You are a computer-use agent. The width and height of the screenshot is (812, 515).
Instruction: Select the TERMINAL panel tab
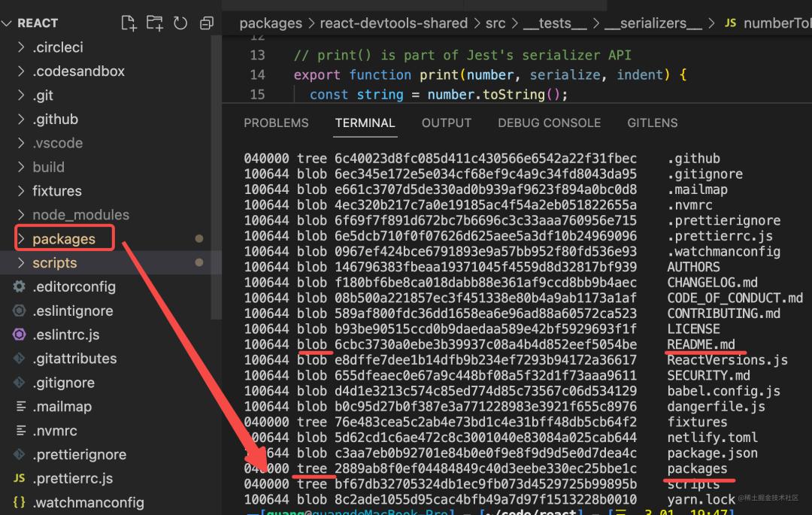[x=365, y=123]
